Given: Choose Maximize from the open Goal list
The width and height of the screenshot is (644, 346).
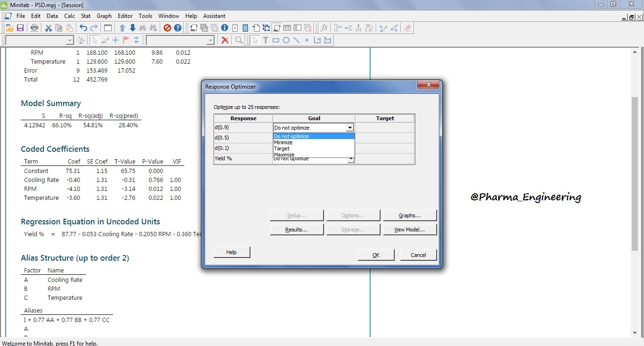Looking at the screenshot, I should [x=284, y=154].
